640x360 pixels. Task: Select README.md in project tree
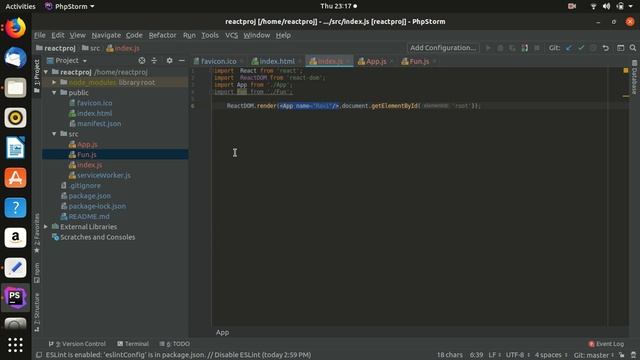[89, 216]
